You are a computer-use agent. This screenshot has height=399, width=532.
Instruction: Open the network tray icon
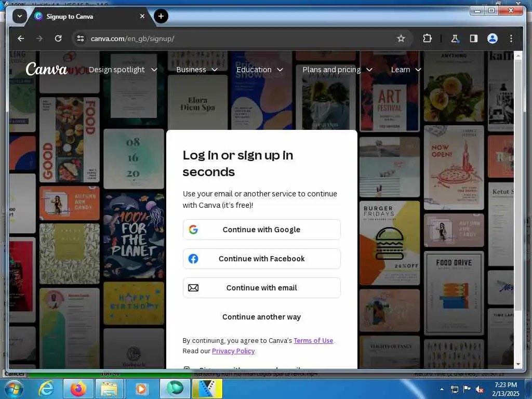click(x=454, y=390)
